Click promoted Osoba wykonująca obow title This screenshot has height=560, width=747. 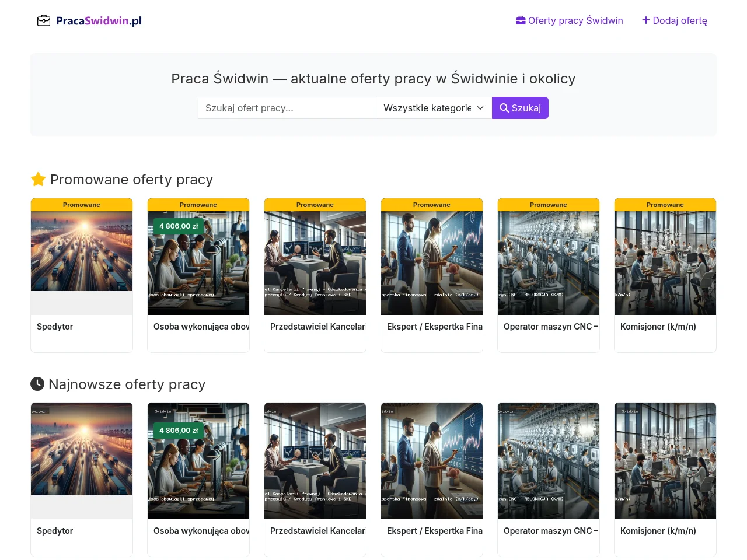tap(201, 327)
